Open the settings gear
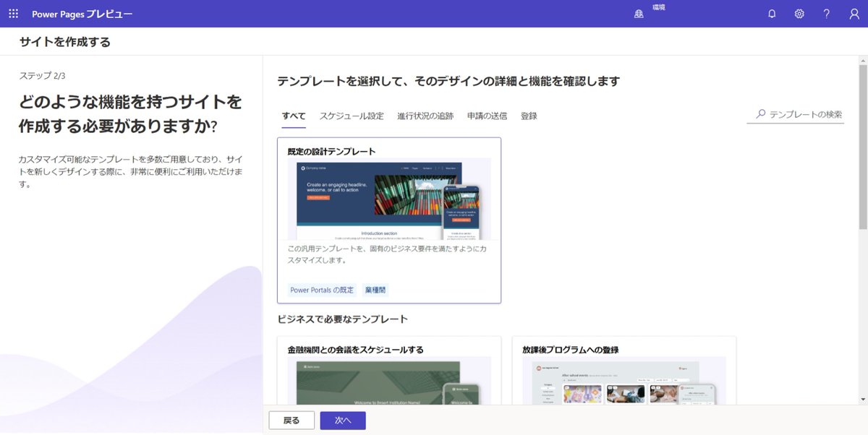This screenshot has width=868, height=435. click(x=799, y=13)
